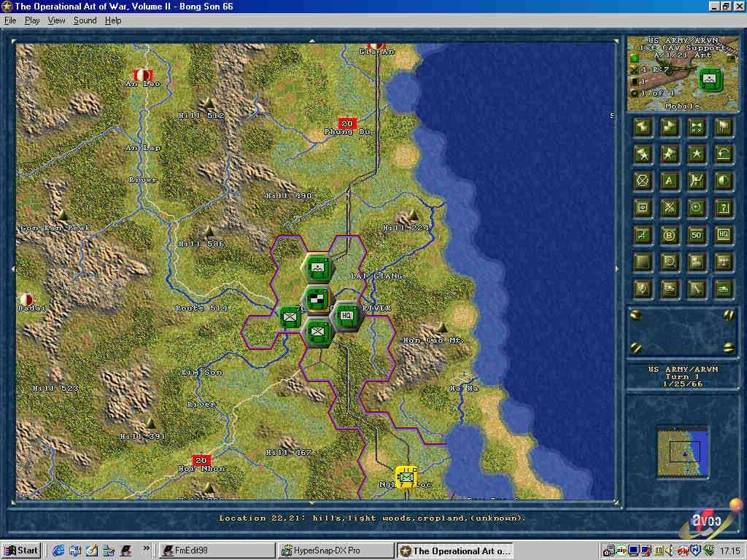Viewport: 747px width, 560px height.
Task: Click the Hill 224 label on the map
Action: click(x=406, y=227)
